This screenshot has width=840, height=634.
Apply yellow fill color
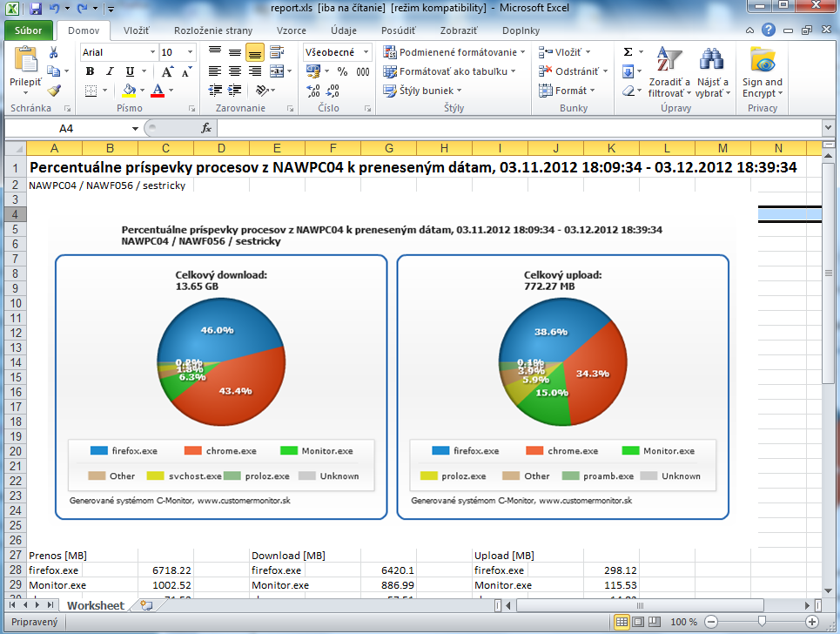click(x=129, y=90)
